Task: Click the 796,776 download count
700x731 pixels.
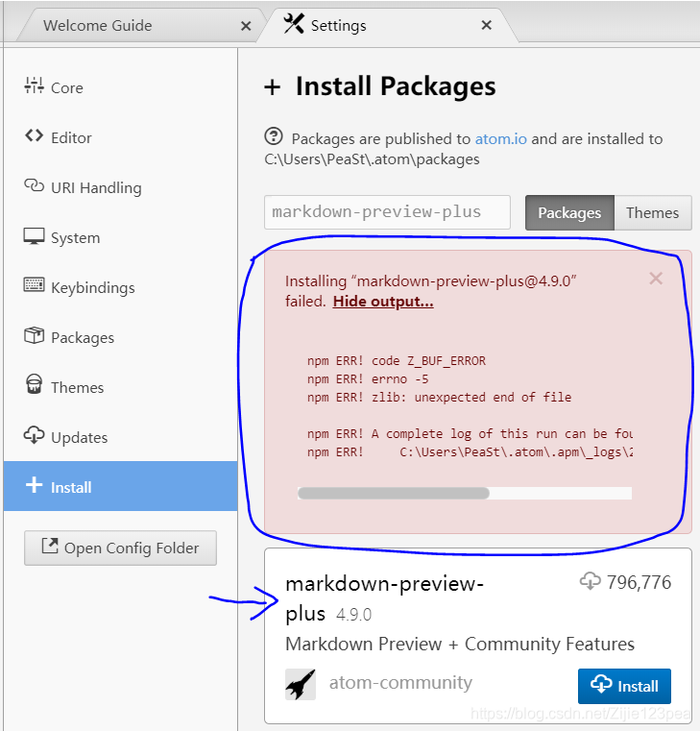Action: coord(639,582)
